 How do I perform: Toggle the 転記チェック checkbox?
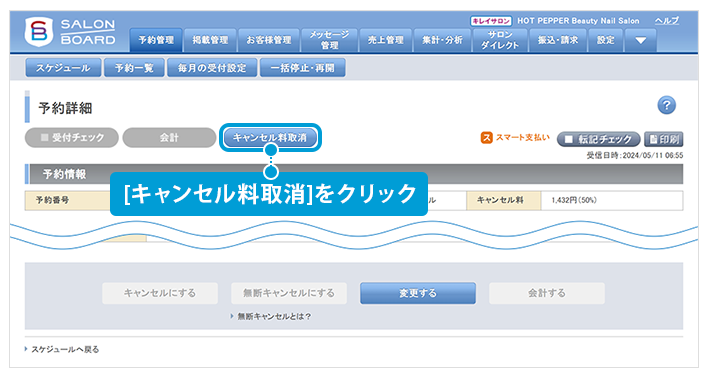pyautogui.click(x=598, y=139)
